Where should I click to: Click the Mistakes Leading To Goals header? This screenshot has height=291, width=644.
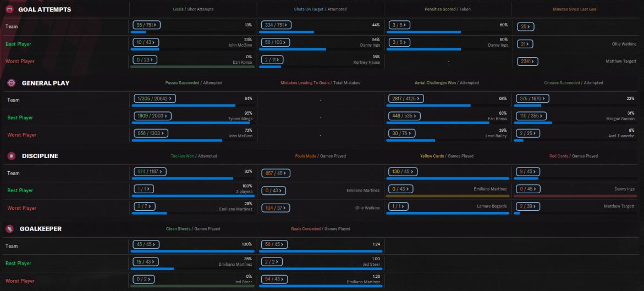pyautogui.click(x=321, y=83)
